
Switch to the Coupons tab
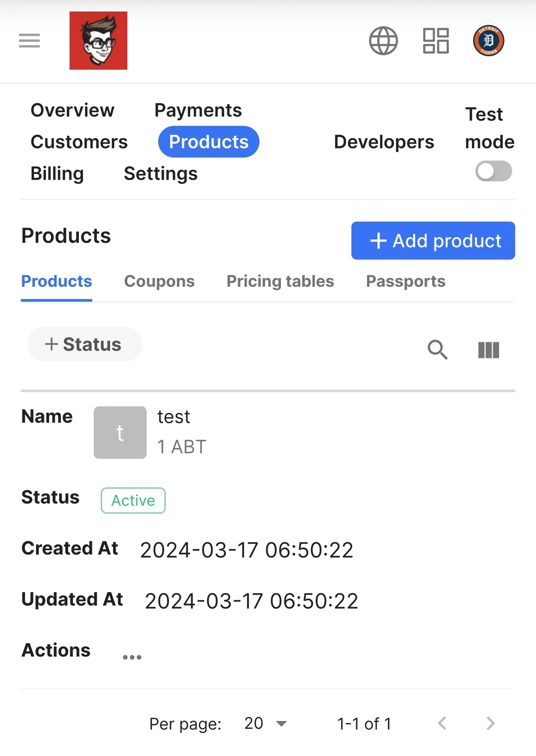[x=160, y=281]
